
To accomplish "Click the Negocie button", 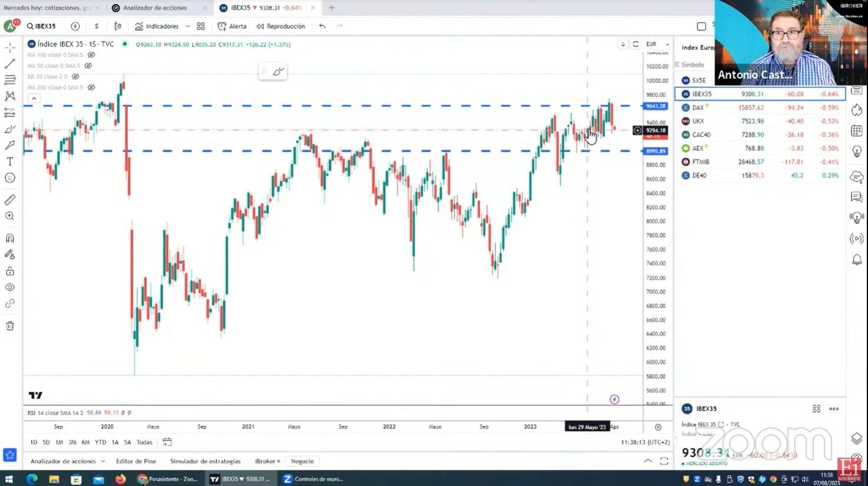I will click(302, 461).
